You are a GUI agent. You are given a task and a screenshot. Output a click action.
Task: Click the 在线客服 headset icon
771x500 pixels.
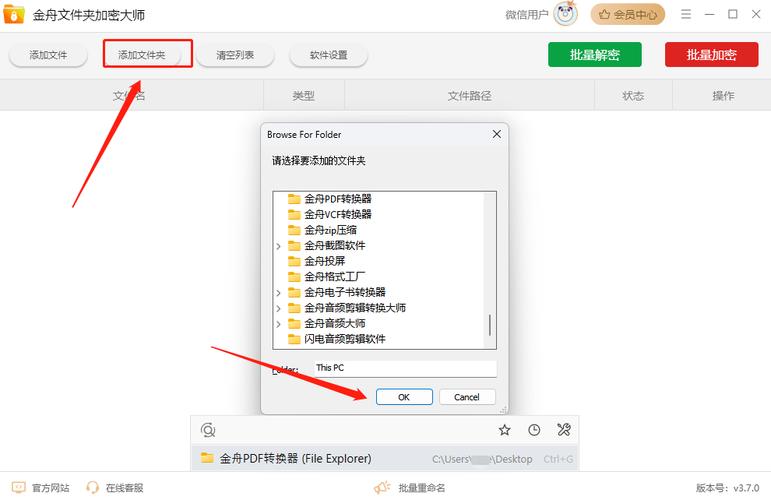point(92,487)
